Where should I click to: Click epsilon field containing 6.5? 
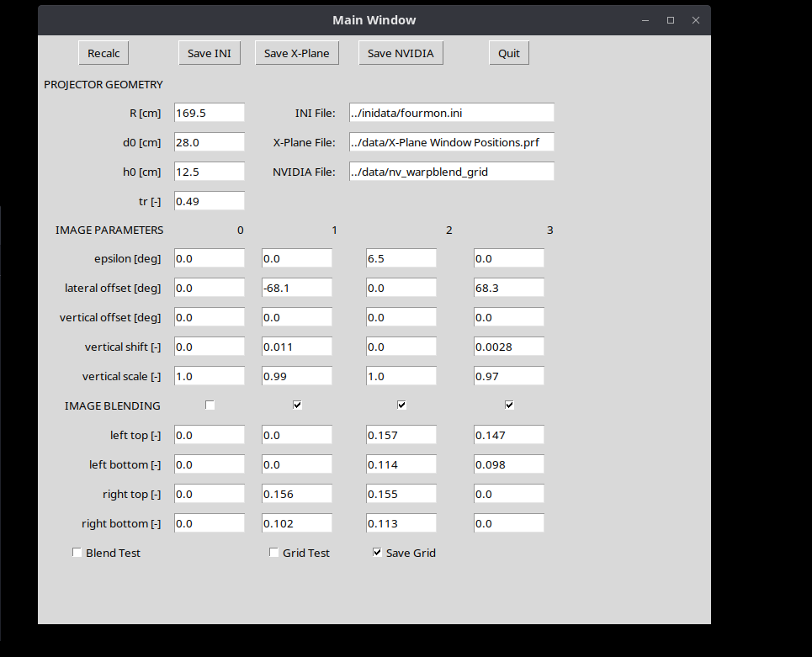tap(401, 258)
